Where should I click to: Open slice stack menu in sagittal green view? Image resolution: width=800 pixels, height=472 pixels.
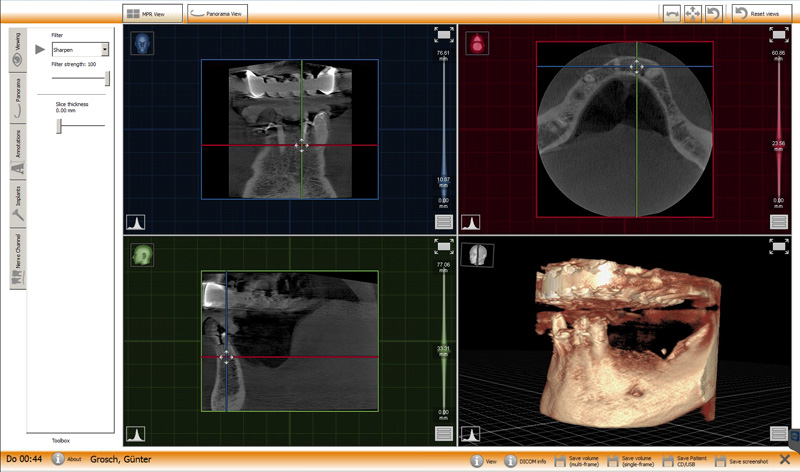coord(444,433)
